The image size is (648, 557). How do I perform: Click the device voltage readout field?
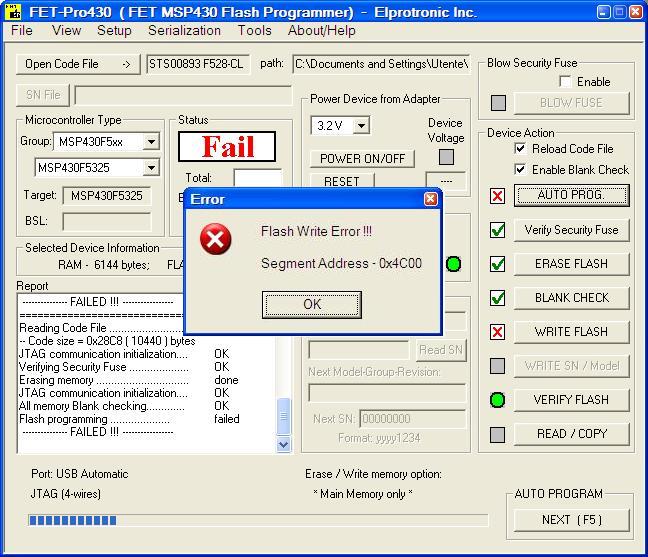click(x=446, y=181)
